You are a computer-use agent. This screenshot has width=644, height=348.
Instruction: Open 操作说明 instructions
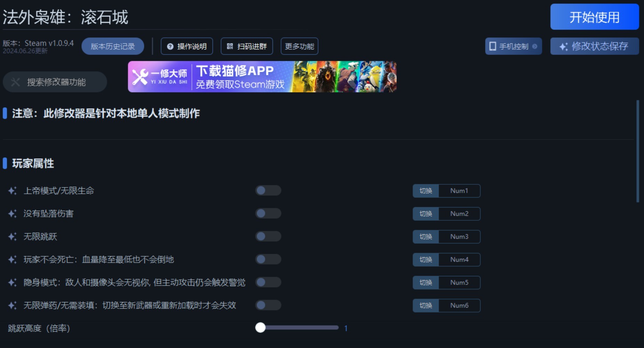click(187, 46)
